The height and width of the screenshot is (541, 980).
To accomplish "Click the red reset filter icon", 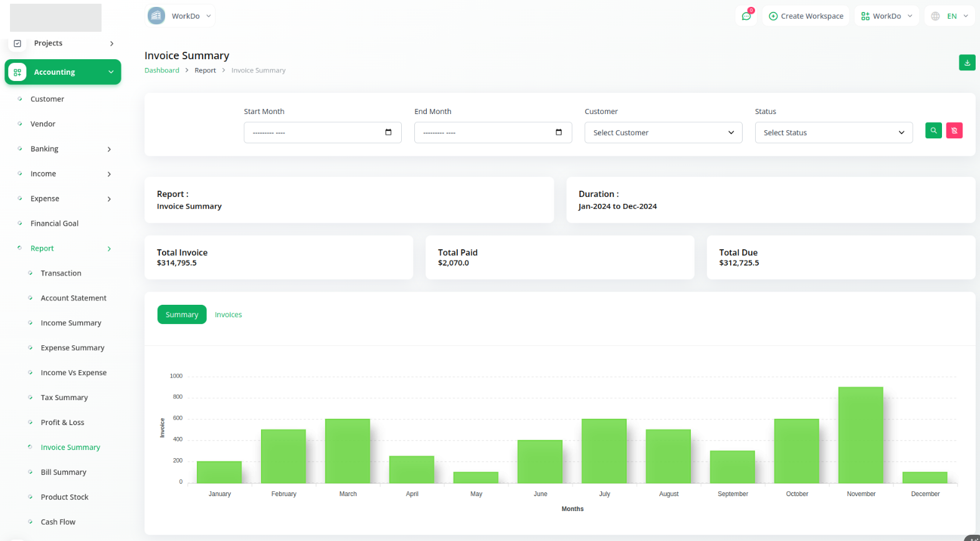I will [x=954, y=131].
